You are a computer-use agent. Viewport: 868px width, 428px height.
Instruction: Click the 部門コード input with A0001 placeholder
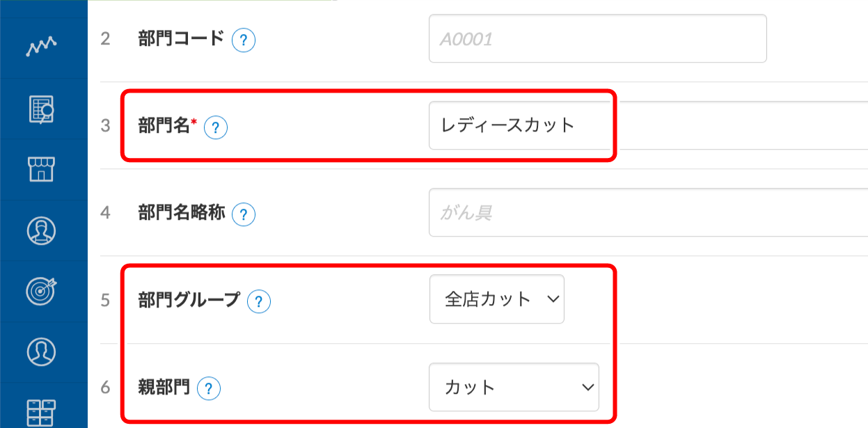pos(597,38)
